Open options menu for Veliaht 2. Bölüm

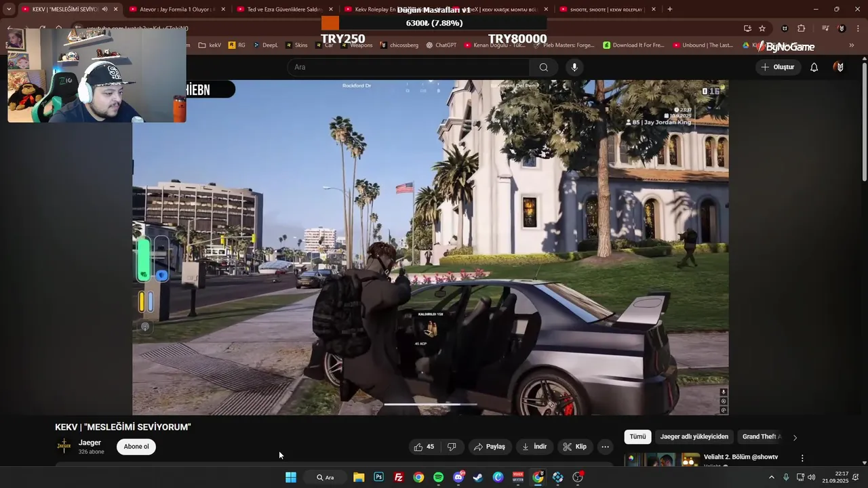(802, 459)
